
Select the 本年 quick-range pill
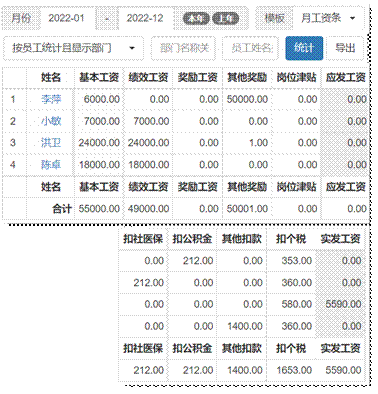(x=196, y=18)
